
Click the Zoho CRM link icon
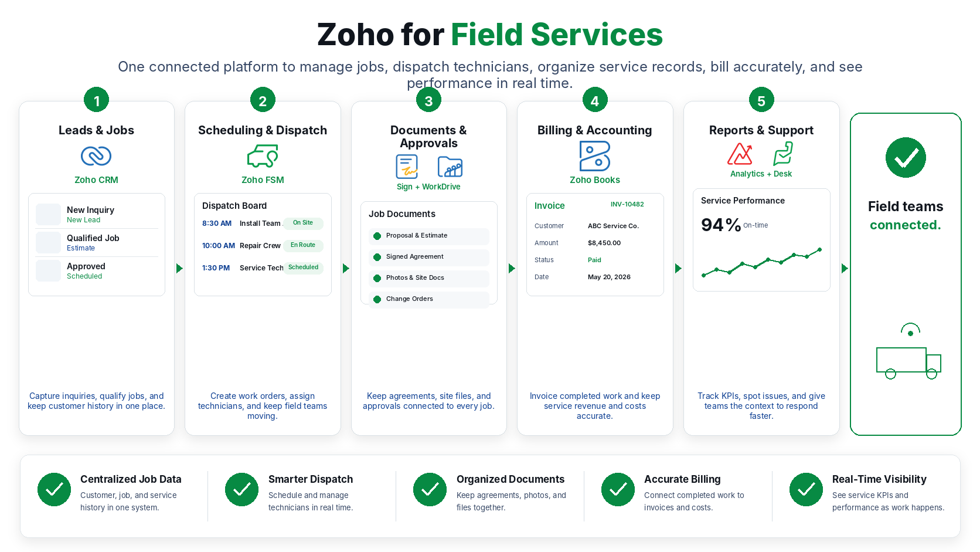click(x=96, y=156)
